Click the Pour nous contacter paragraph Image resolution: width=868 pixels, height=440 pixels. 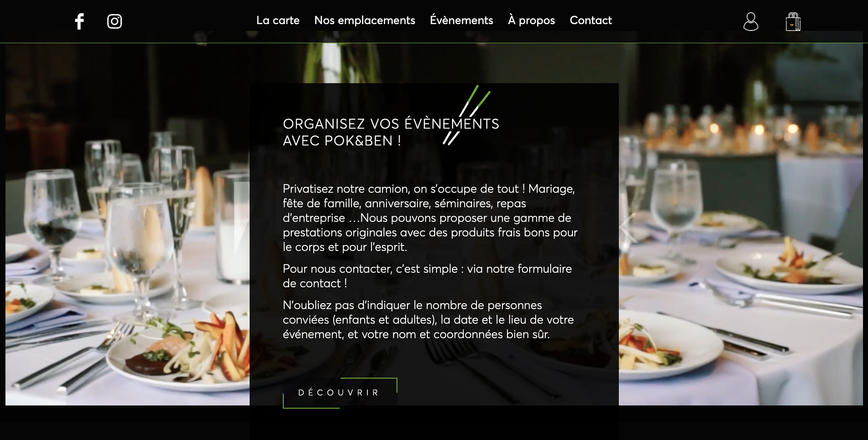pos(427,276)
